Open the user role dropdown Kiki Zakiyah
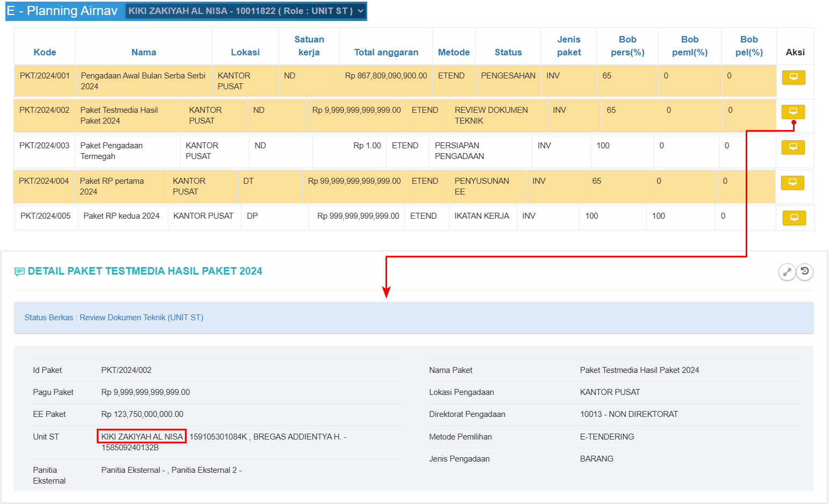This screenshot has width=829, height=504. pos(246,11)
